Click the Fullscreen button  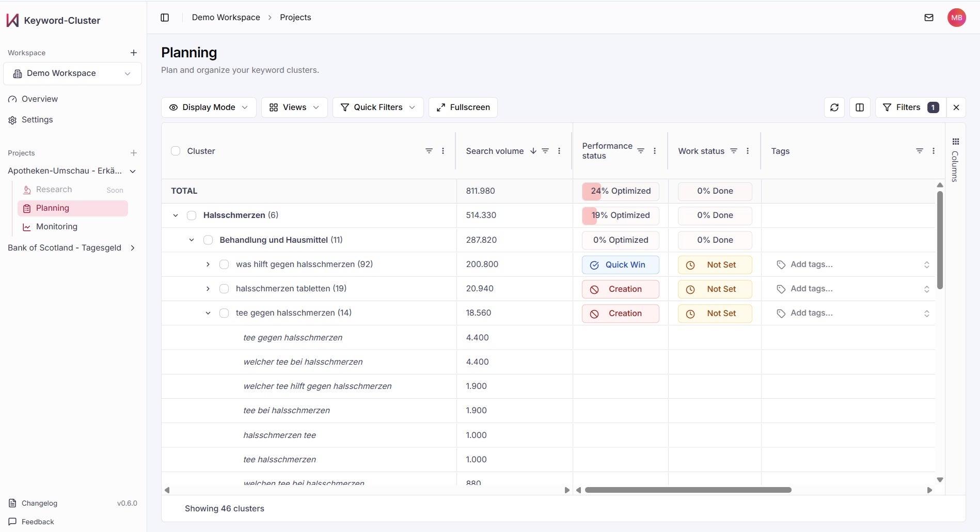[x=463, y=107]
